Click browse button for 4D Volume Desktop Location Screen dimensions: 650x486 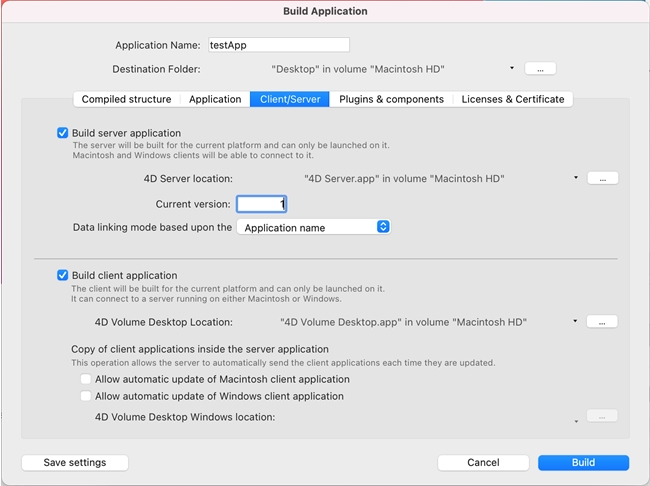pos(601,322)
